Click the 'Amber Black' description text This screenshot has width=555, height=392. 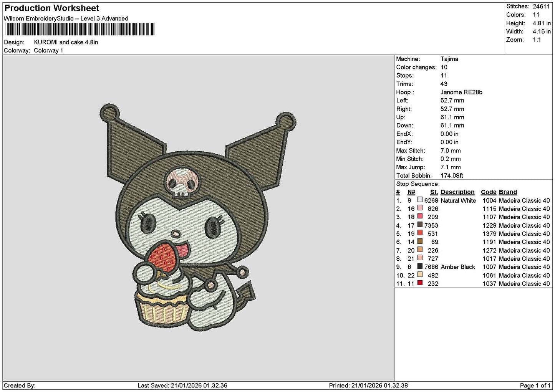pos(458,267)
